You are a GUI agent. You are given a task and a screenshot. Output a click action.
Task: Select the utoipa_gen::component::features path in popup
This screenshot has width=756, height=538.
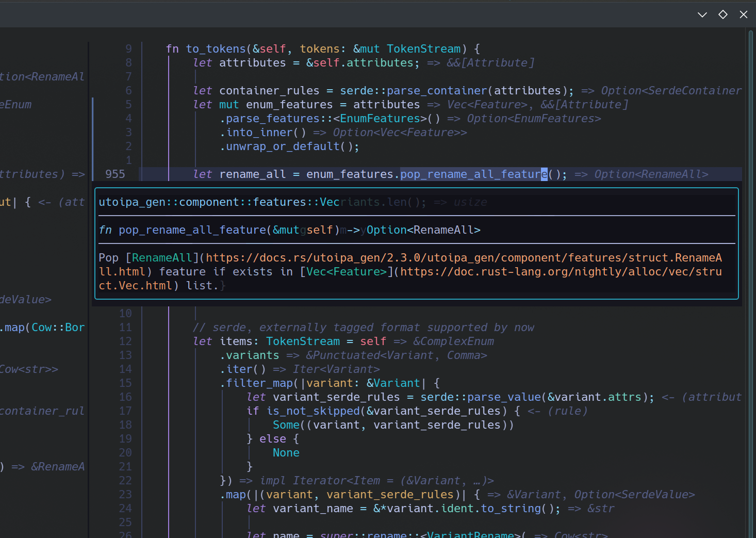tap(217, 202)
